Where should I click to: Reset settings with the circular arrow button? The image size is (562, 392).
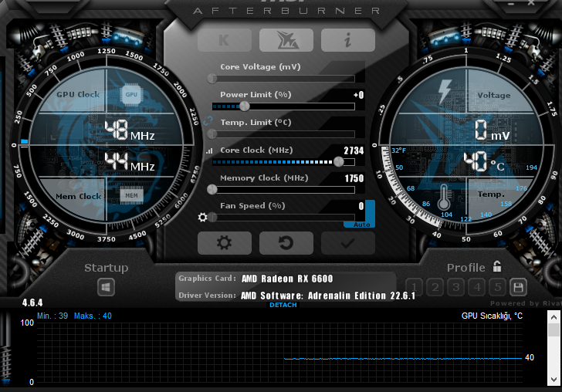pos(286,243)
